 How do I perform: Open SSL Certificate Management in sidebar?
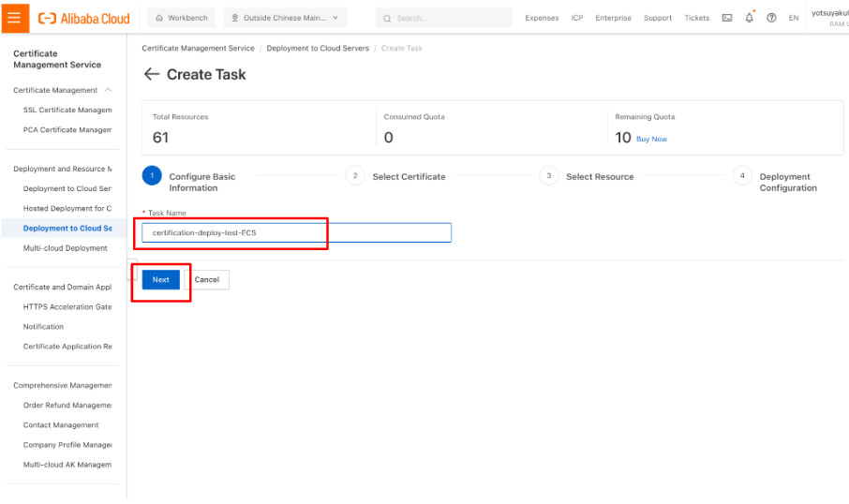click(67, 110)
